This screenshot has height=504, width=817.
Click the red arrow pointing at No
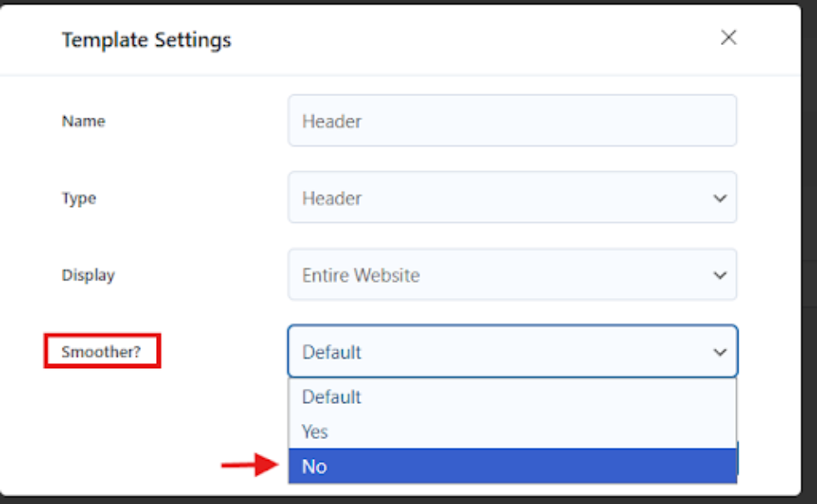click(x=249, y=466)
